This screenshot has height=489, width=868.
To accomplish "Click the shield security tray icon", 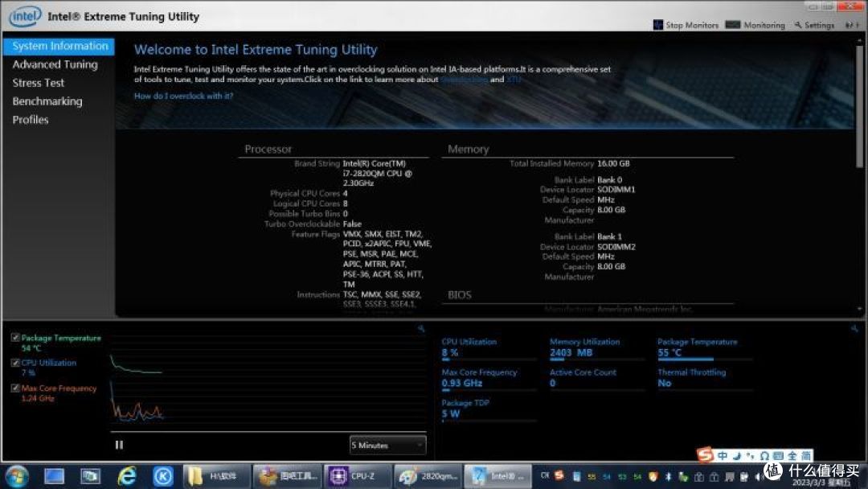I will click(x=653, y=477).
